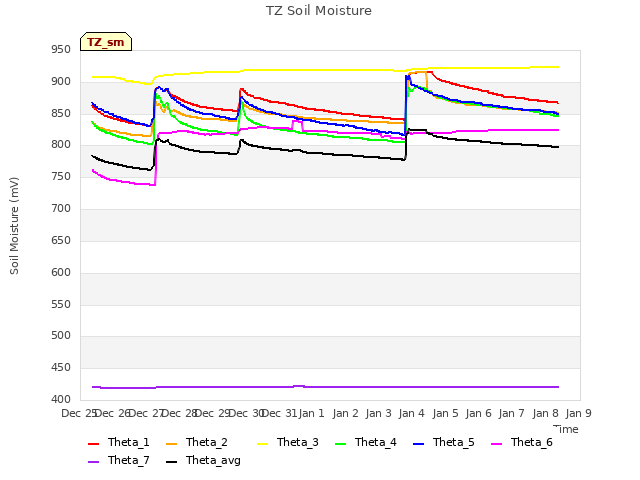Click the Jan 3 x-axis tick label
The image size is (640, 480).
378,413
